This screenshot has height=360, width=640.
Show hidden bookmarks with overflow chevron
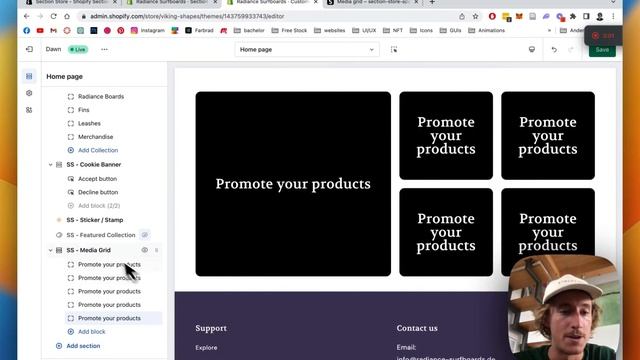tap(549, 30)
